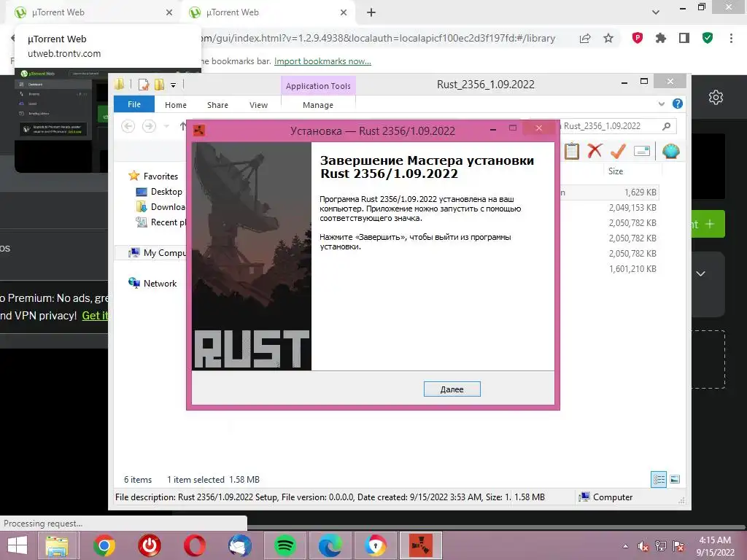Click the Windows Start button

coord(18,545)
